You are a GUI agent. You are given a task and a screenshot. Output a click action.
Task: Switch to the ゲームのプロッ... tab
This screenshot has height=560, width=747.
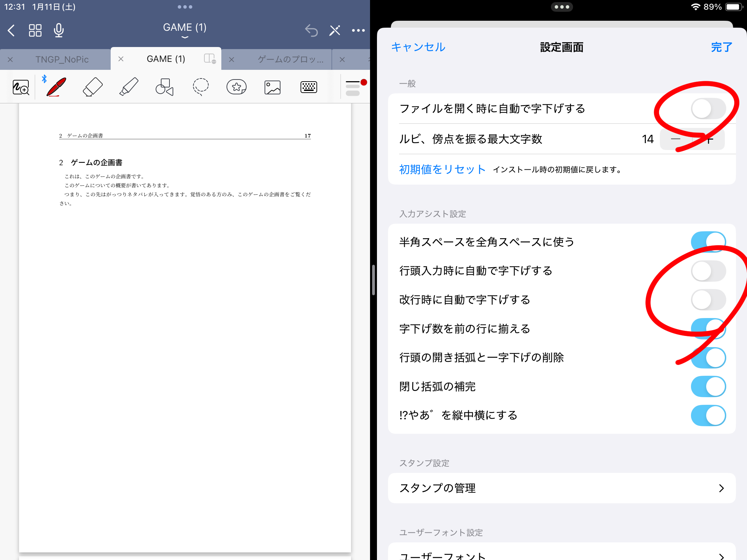pos(290,59)
